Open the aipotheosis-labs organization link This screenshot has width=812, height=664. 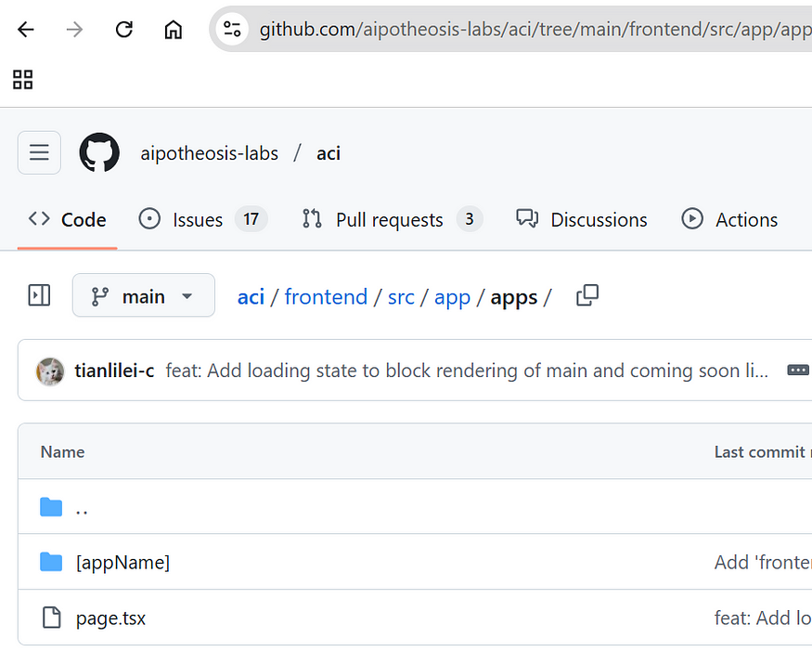[209, 153]
